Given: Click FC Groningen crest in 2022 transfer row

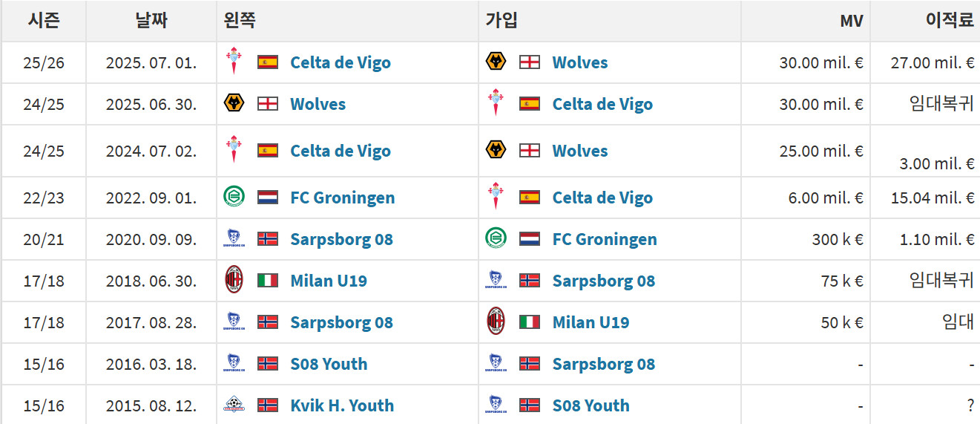Looking at the screenshot, I should (x=234, y=198).
